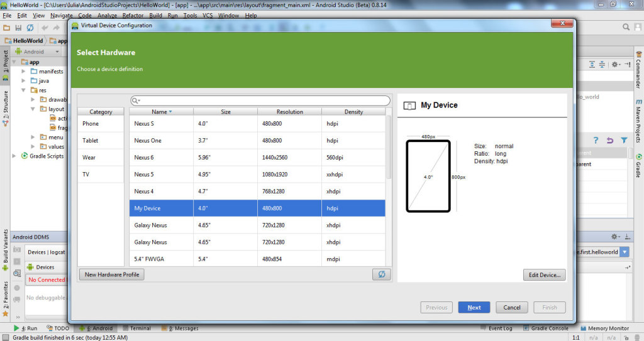Select the Nexus 6 device row
Image resolution: width=644 pixels, height=341 pixels.
click(x=257, y=157)
